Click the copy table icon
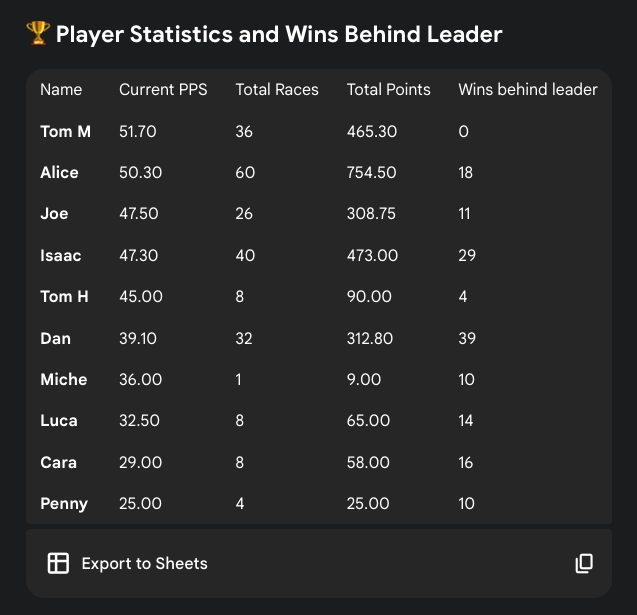 coord(584,564)
